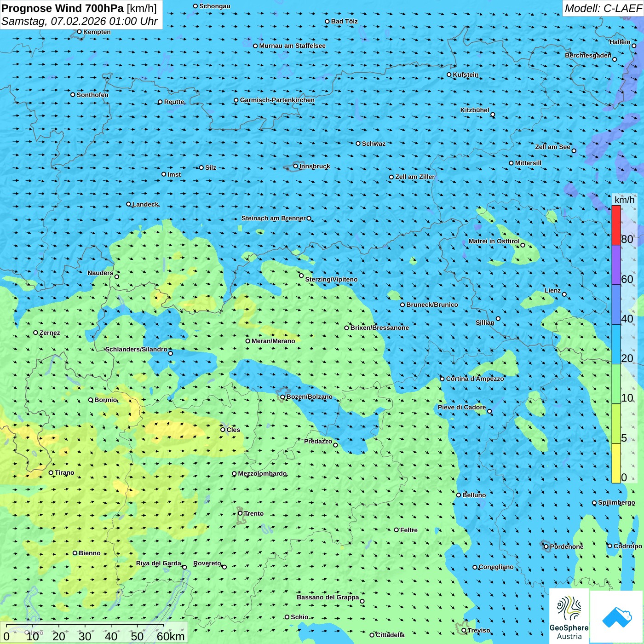Click the Lienz label

pos(552,290)
